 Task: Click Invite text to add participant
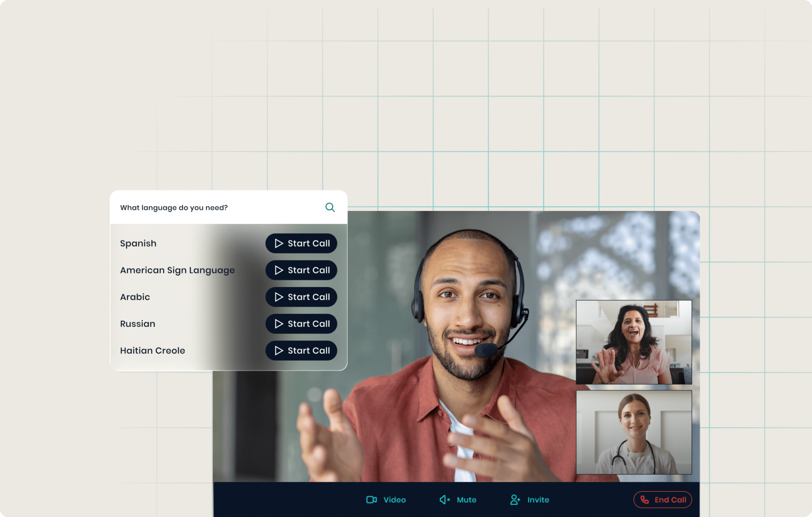click(538, 500)
